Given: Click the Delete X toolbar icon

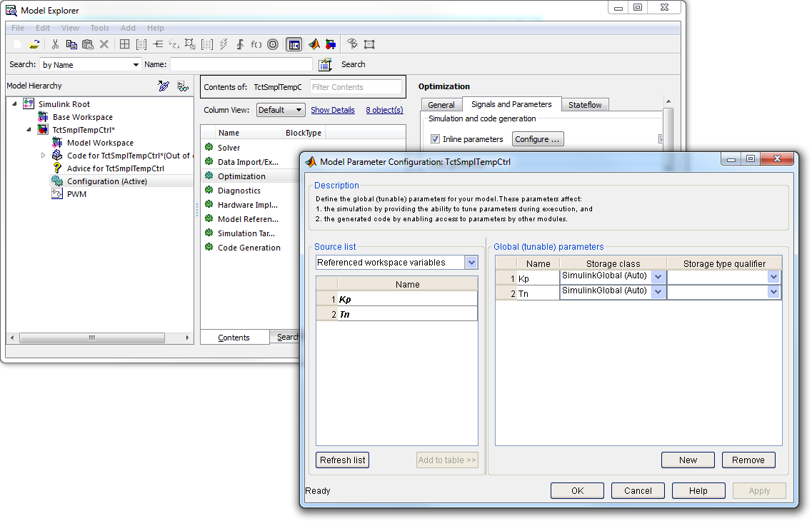Looking at the screenshot, I should click(104, 44).
